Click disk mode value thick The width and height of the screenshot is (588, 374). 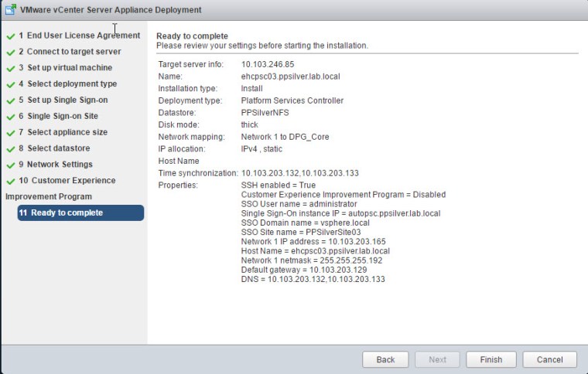click(249, 124)
